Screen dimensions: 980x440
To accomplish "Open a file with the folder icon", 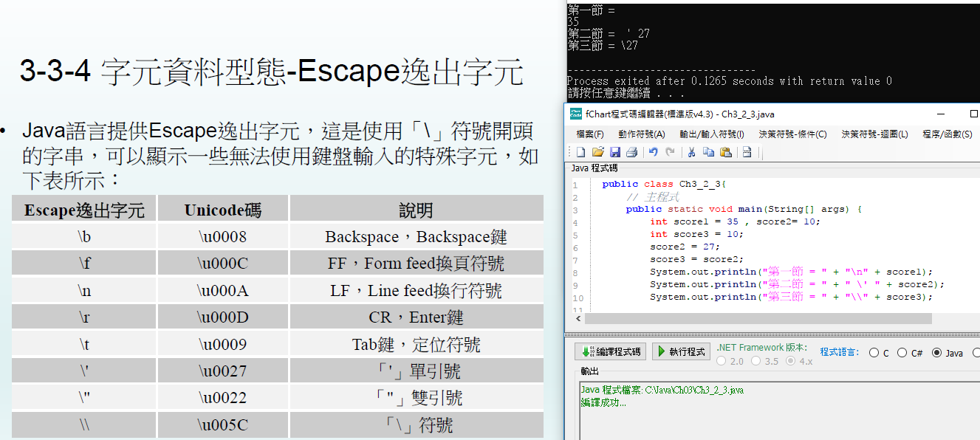I will (x=597, y=152).
